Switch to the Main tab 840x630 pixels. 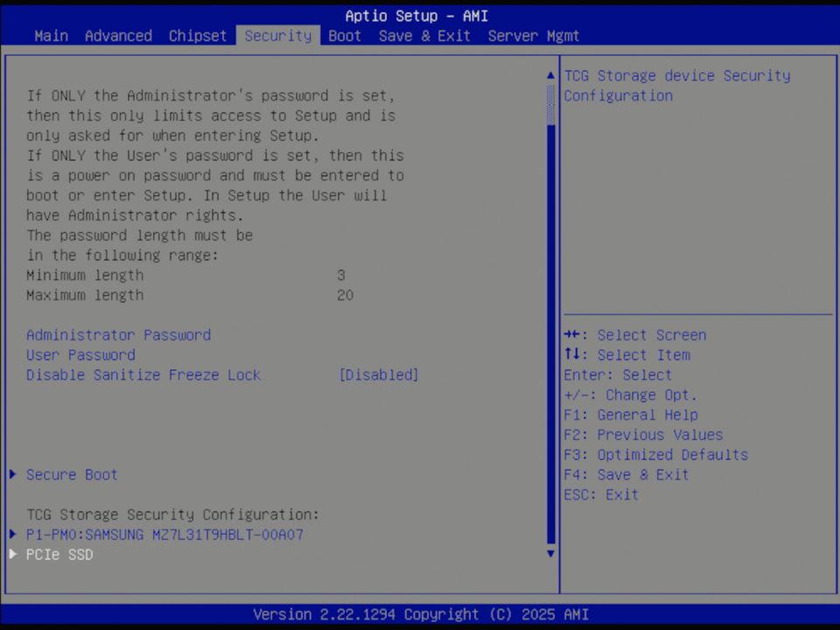(x=50, y=36)
